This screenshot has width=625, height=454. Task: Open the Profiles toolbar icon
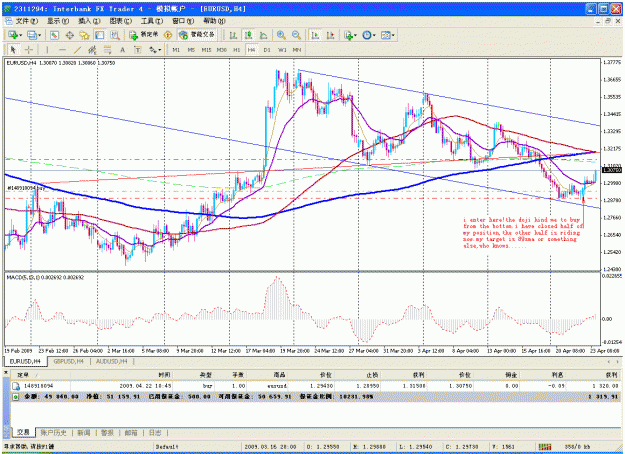(x=32, y=35)
